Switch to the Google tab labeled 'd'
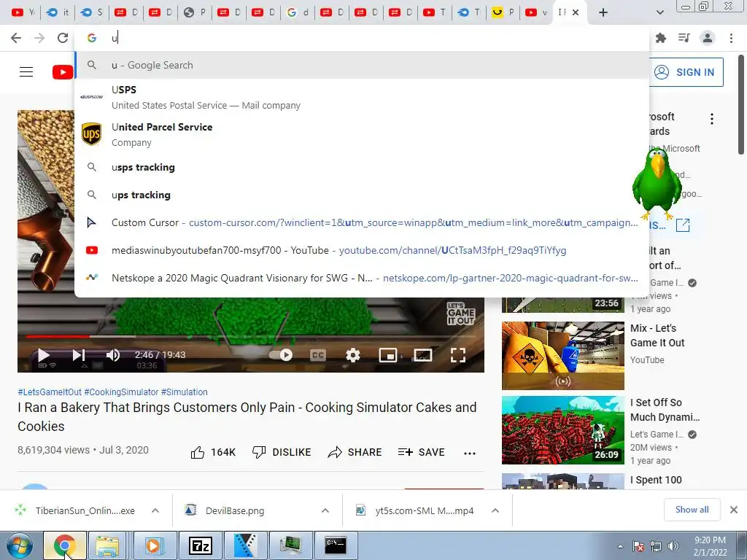 298,12
